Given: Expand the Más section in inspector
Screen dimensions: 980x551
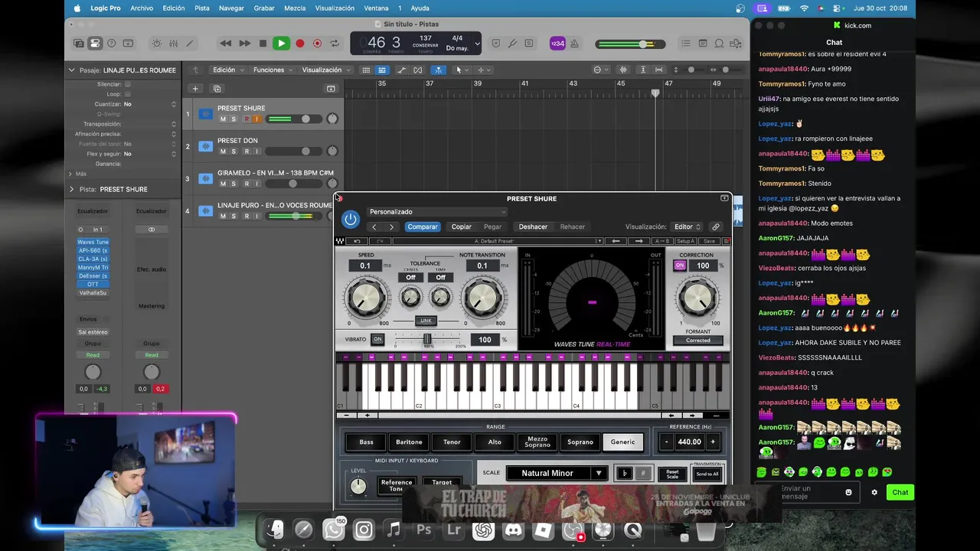Looking at the screenshot, I should click(71, 174).
